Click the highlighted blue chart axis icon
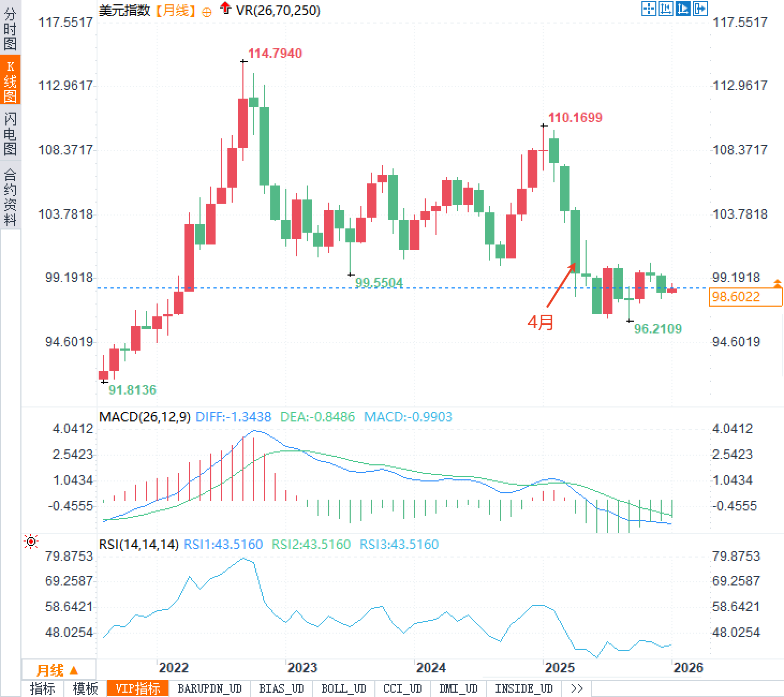The image size is (784, 697). (x=683, y=9)
